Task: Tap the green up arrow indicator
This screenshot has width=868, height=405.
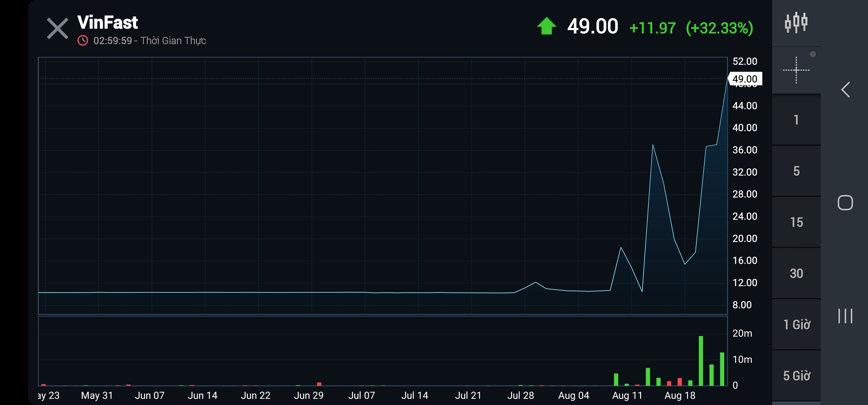Action: (x=546, y=26)
